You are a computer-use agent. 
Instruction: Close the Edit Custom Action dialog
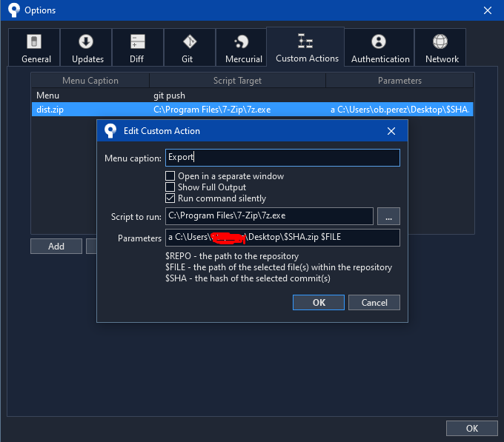pyautogui.click(x=391, y=131)
